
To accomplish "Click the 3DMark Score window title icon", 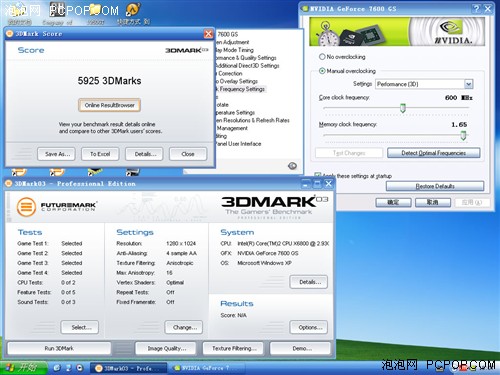I will 9,34.
